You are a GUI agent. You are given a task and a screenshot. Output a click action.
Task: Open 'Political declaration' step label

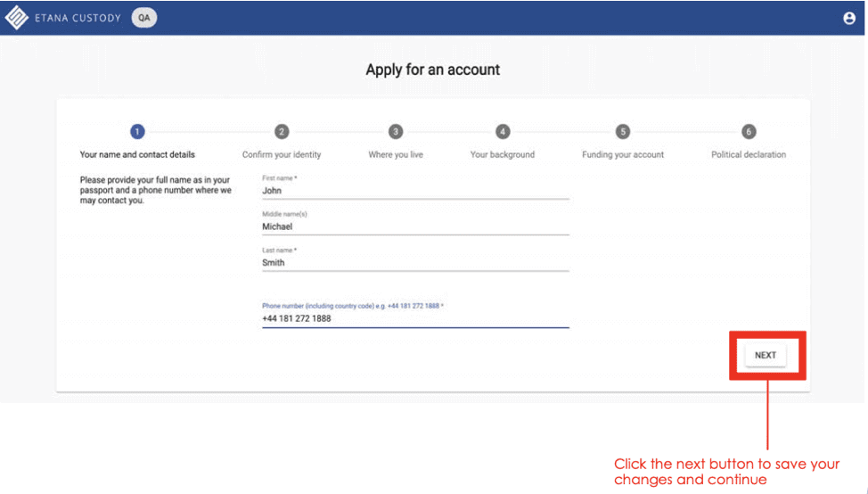[x=749, y=155]
